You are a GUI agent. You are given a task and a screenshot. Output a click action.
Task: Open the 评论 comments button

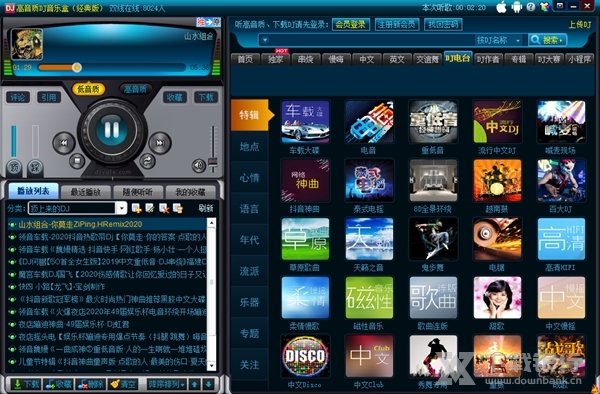click(x=18, y=97)
